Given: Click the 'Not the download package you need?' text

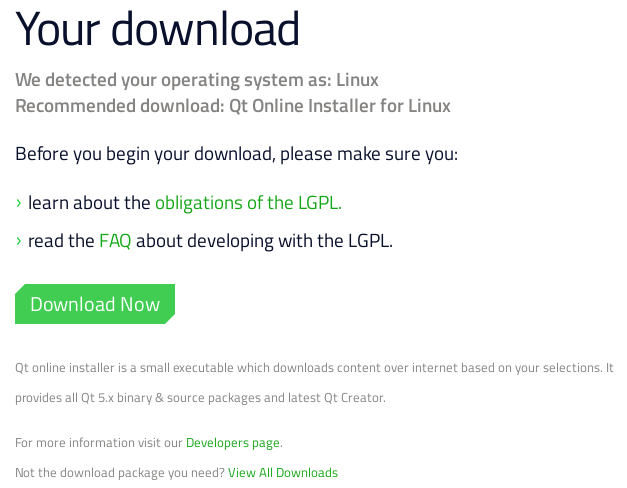Looking at the screenshot, I should click(120, 472).
